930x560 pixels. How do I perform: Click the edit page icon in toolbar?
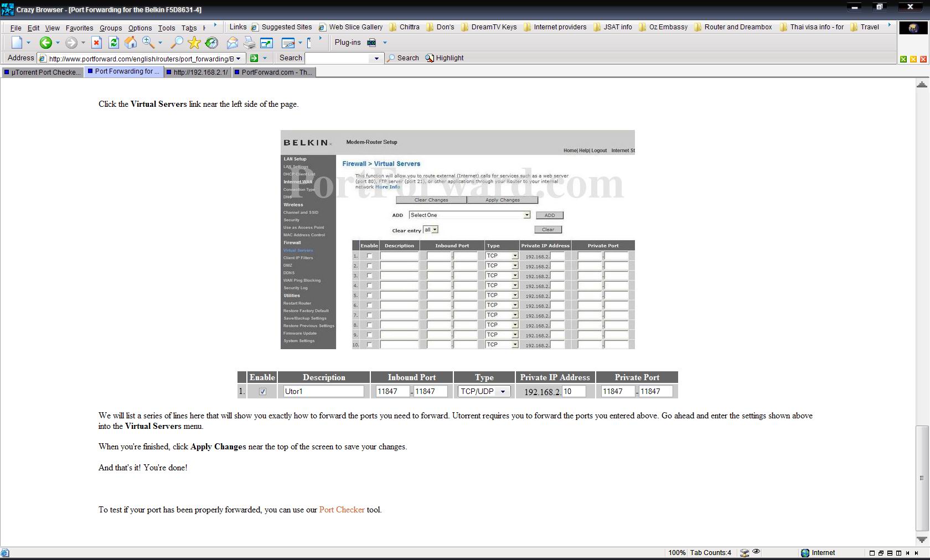pos(288,43)
